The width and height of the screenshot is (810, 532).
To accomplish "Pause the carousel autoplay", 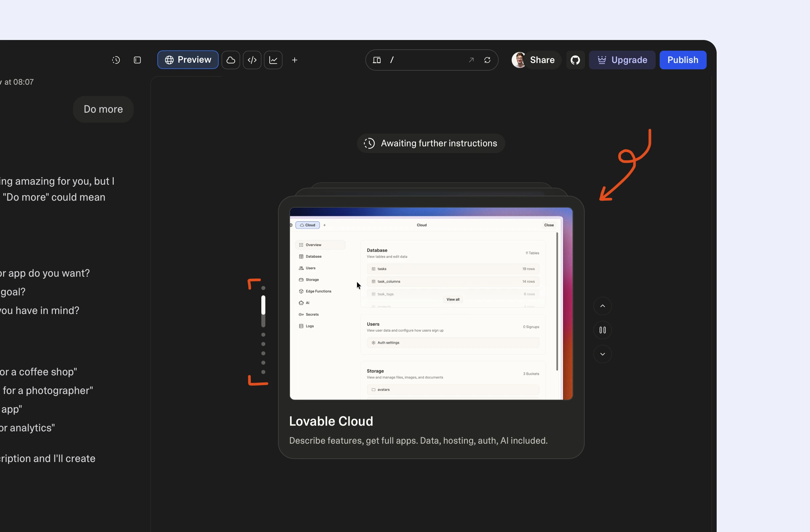I will pos(603,330).
